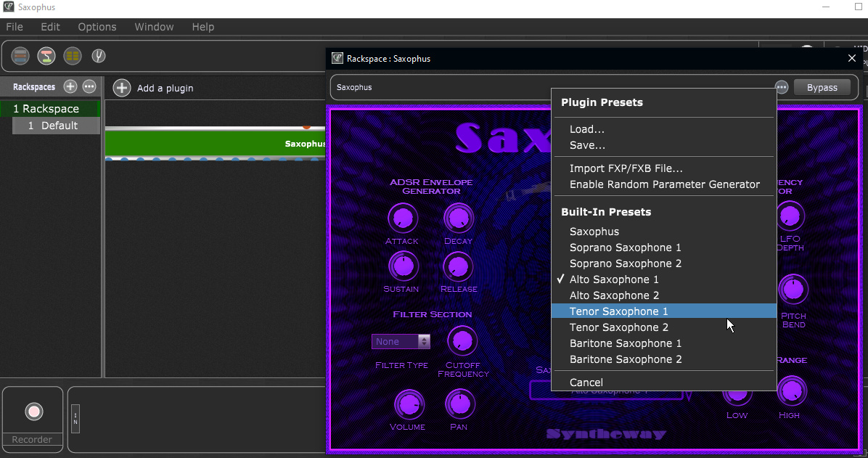Click the IN input block

[x=75, y=419]
